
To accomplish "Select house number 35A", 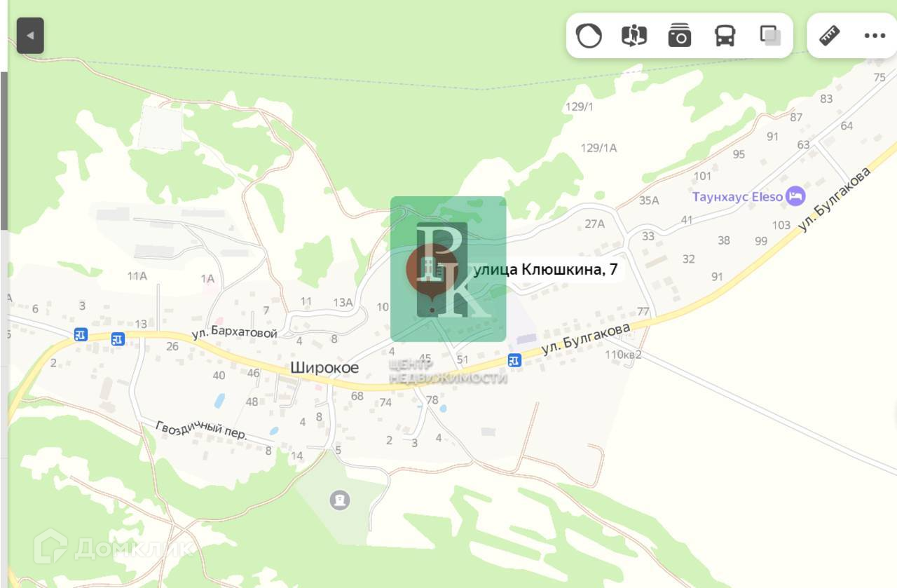I will click(x=649, y=200).
